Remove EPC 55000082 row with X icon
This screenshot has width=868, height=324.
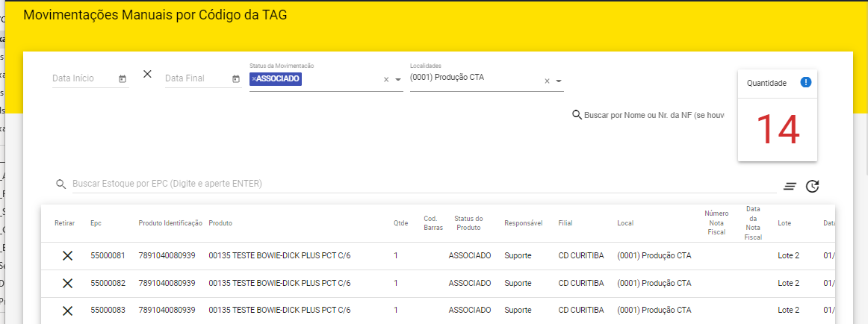[x=67, y=283]
